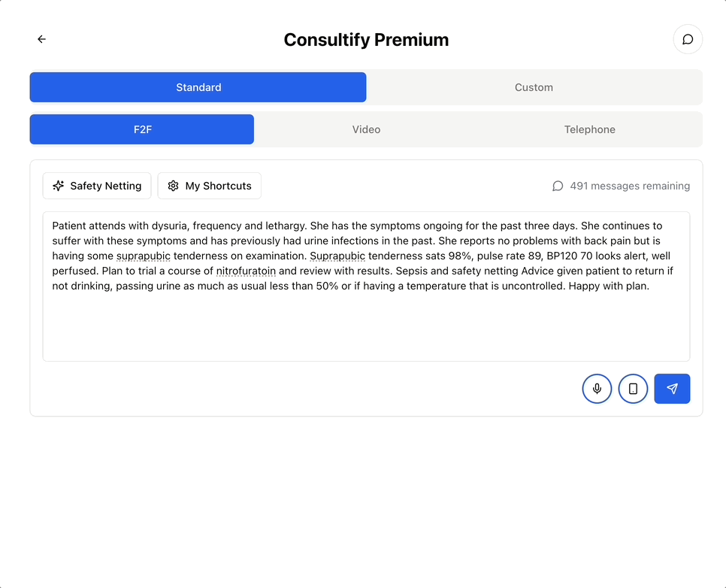Click the mobile device icon button
This screenshot has height=588, width=726.
click(x=633, y=389)
